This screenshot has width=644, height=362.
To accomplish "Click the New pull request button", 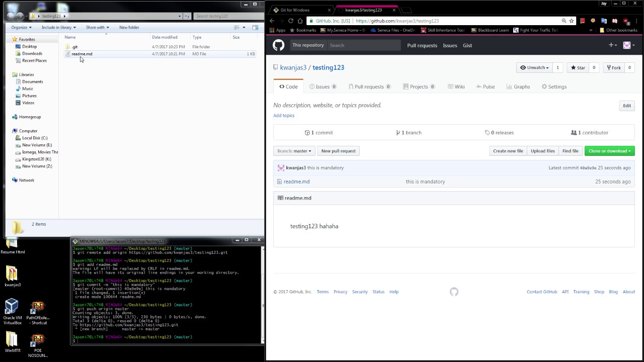I will coord(339,151).
